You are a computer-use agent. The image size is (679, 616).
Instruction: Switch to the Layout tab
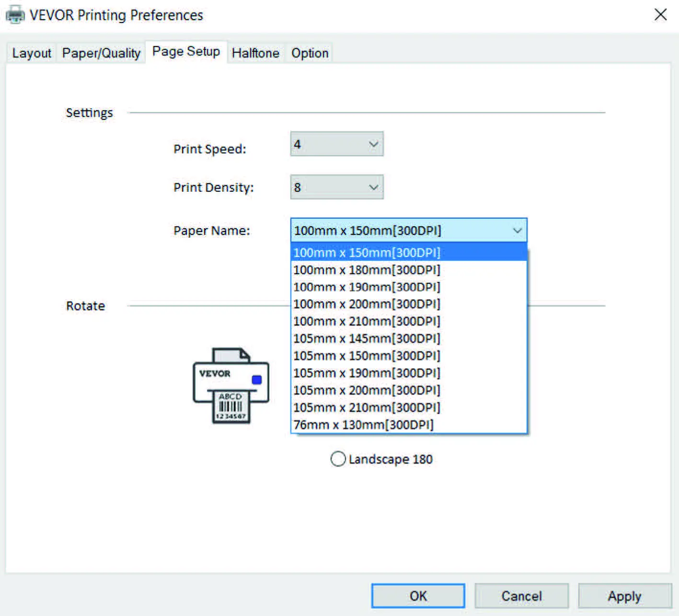[32, 53]
